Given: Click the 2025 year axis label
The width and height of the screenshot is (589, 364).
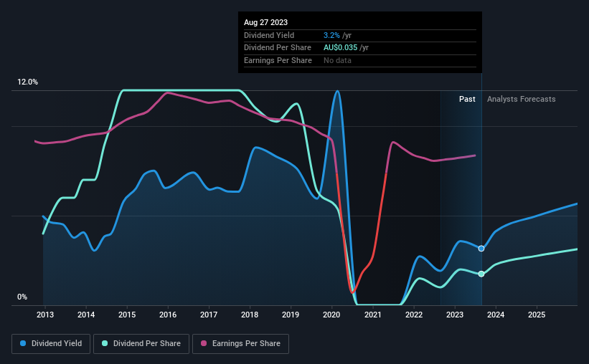Looking at the screenshot, I should (x=537, y=315).
